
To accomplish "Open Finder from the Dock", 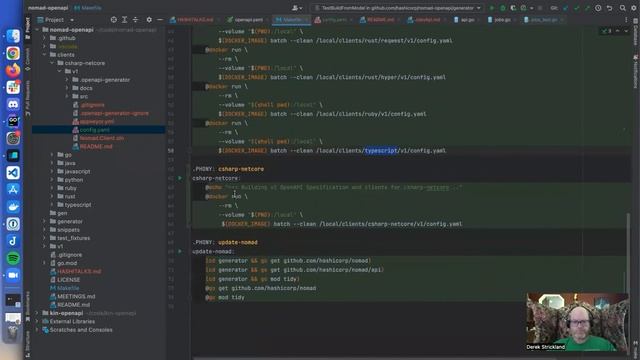I will tap(13, 36).
